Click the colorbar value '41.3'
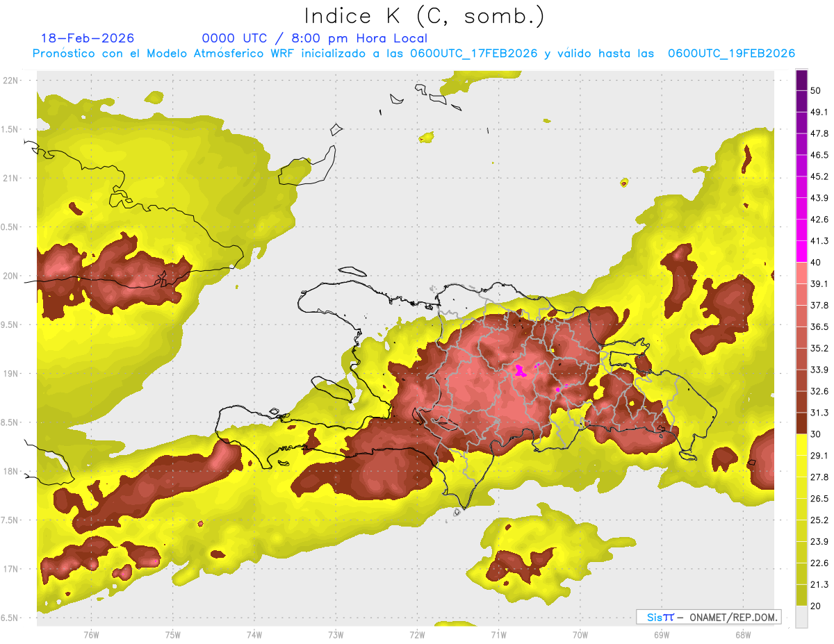 [x=819, y=241]
